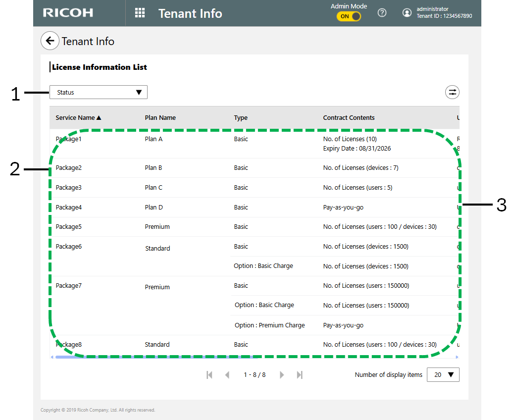Click the Plan Name column header

coord(160,118)
